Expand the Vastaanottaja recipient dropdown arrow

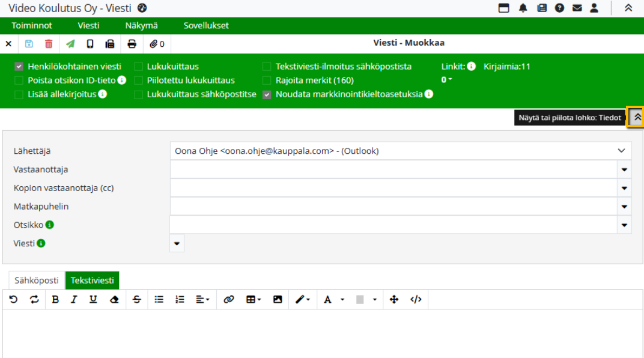tap(624, 170)
